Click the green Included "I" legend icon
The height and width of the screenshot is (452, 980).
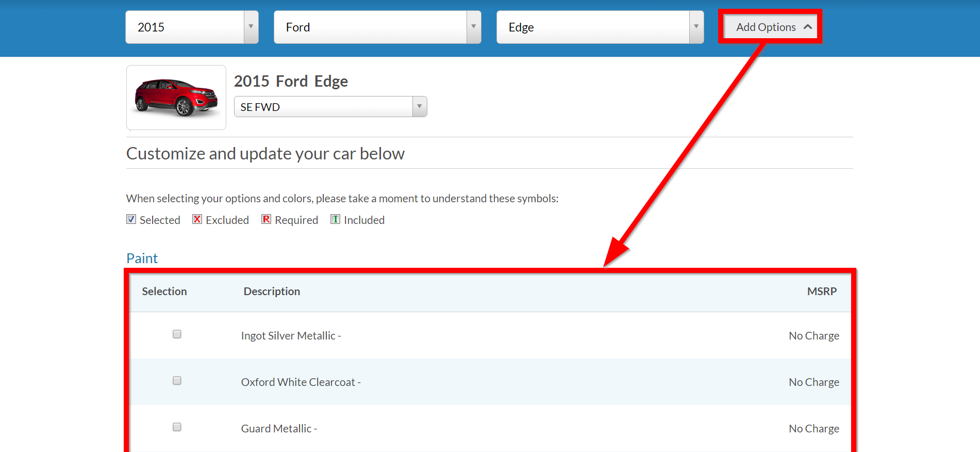click(336, 219)
